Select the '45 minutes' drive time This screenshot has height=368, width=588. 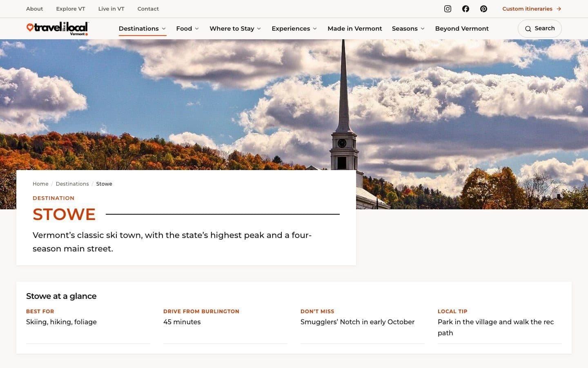pyautogui.click(x=182, y=322)
